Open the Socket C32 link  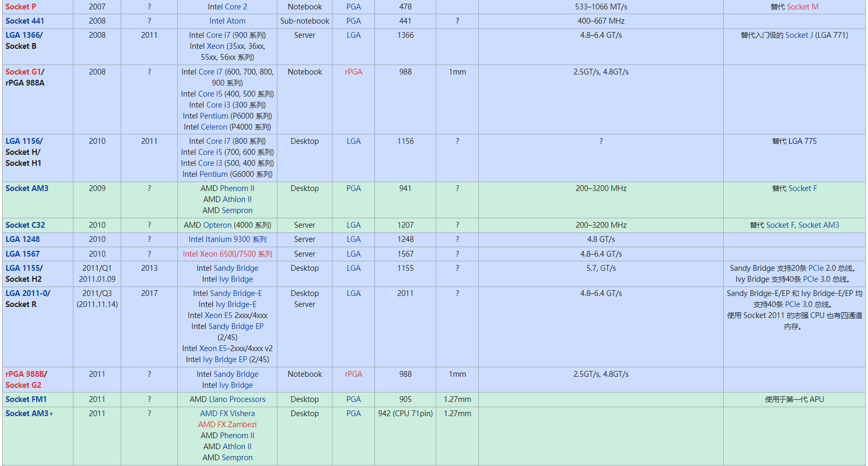click(x=25, y=225)
